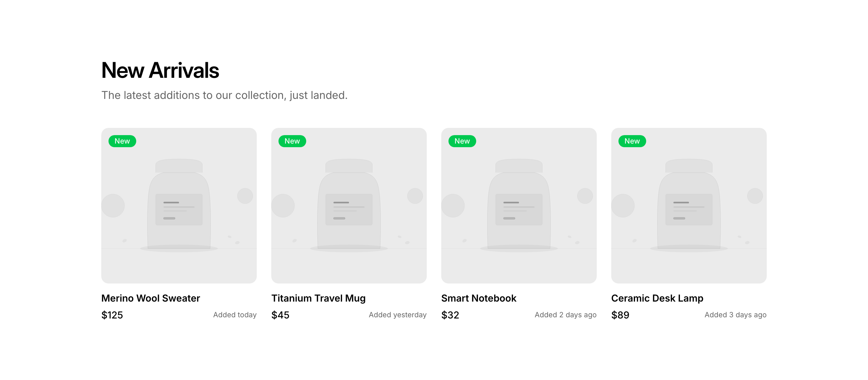Open the Smart Notebook product image
This screenshot has height=380, width=868.
(519, 206)
